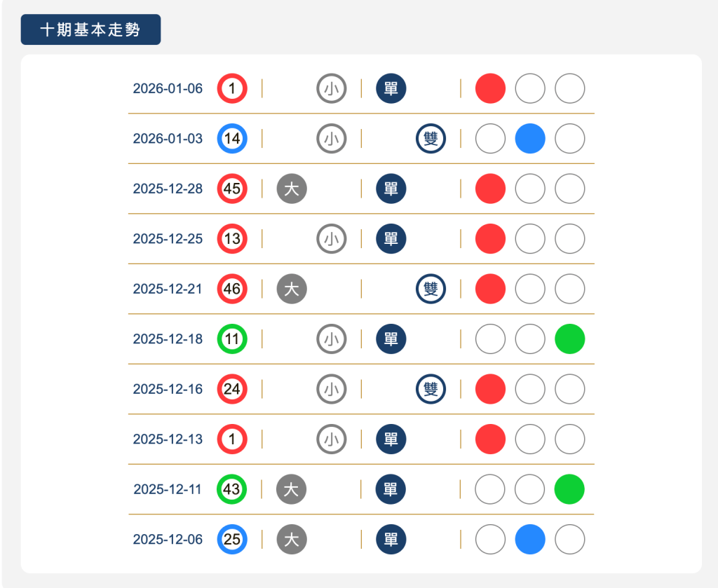Click the 十期基本走勢 header tab
Screen dimensions: 718x588
click(90, 29)
